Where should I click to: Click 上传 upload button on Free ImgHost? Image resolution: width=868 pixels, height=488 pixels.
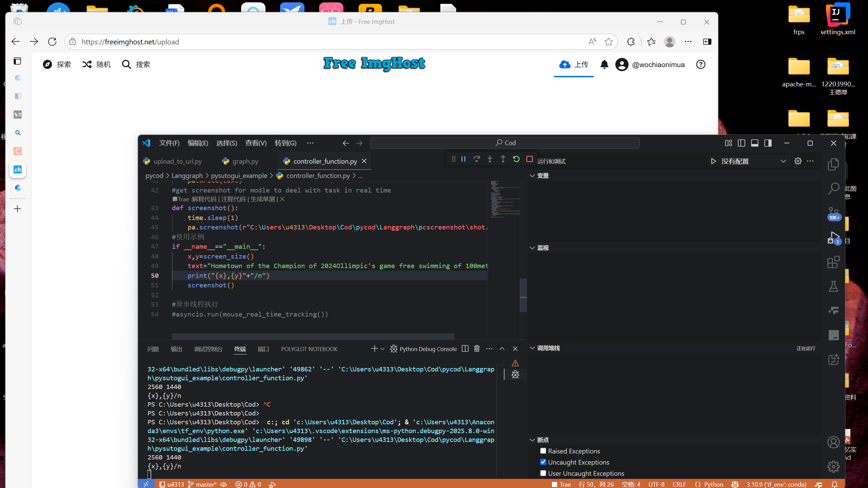pyautogui.click(x=574, y=64)
